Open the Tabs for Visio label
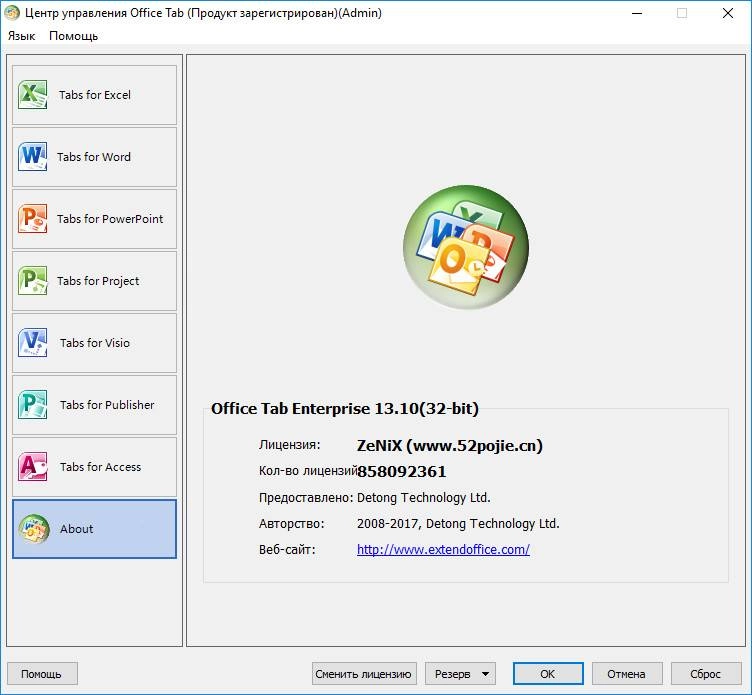The width and height of the screenshot is (752, 695). (95, 343)
